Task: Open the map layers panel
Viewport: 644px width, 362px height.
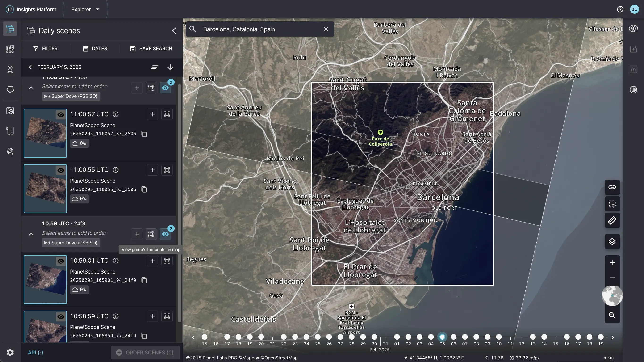Action: coord(612,242)
